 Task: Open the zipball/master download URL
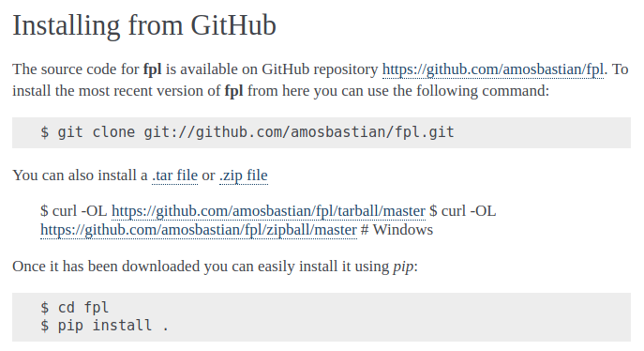pyautogui.click(x=199, y=229)
